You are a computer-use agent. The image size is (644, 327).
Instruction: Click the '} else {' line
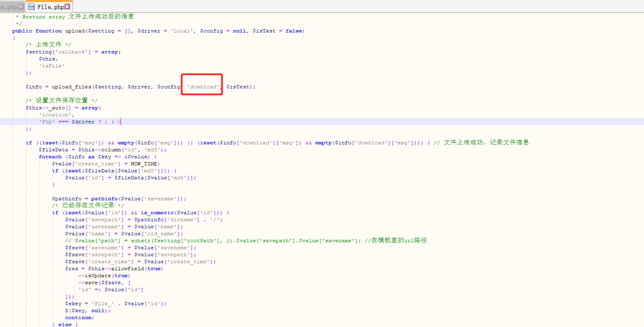pos(65,325)
